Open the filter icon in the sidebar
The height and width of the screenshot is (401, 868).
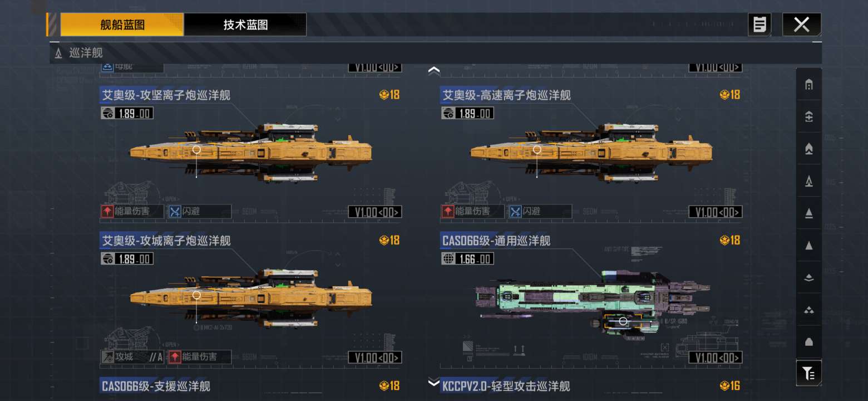pyautogui.click(x=809, y=373)
